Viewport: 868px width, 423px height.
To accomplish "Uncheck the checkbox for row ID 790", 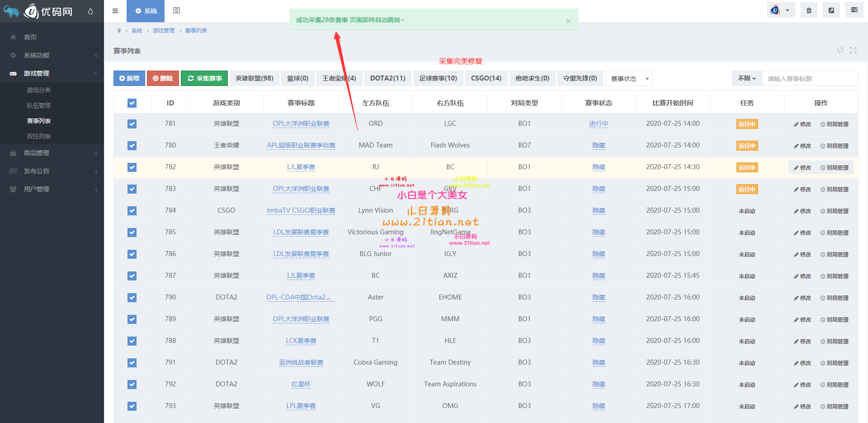I will click(132, 298).
